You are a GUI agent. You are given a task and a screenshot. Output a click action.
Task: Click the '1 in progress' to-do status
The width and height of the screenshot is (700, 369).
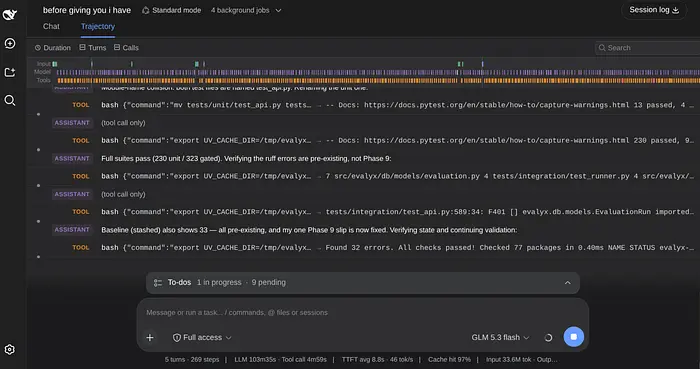coord(219,282)
